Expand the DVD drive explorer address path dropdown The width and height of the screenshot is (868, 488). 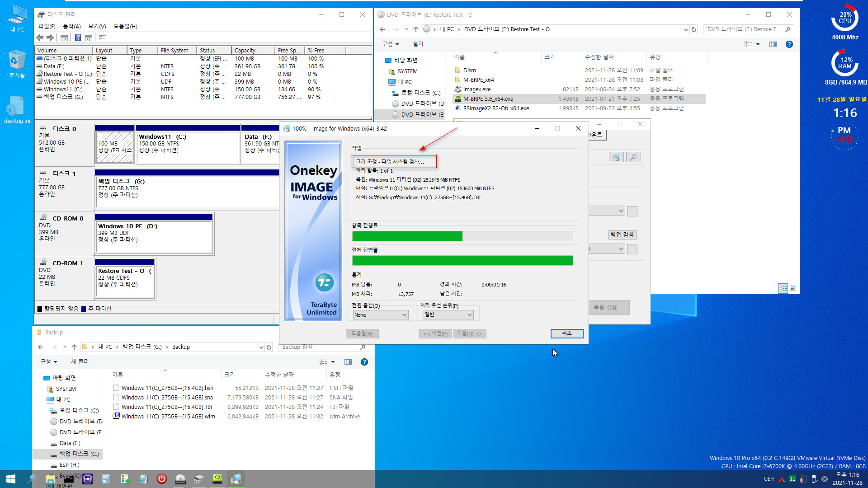[x=686, y=29]
